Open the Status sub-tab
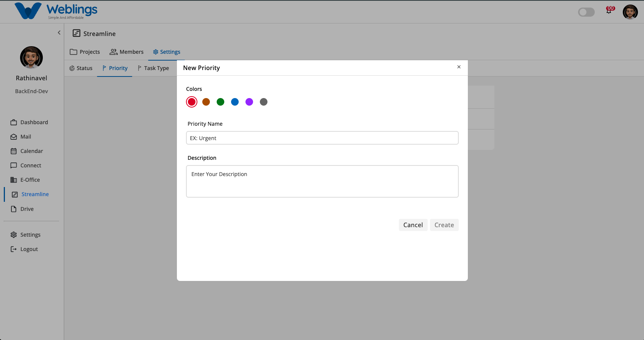 pyautogui.click(x=81, y=68)
